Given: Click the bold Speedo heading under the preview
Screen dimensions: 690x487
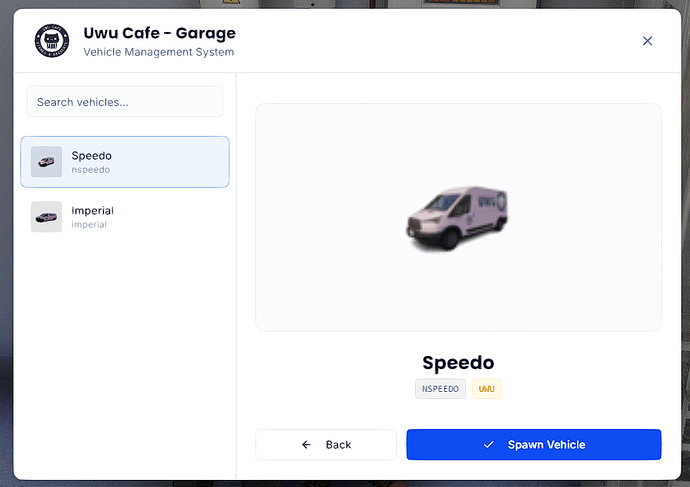Looking at the screenshot, I should pos(458,363).
